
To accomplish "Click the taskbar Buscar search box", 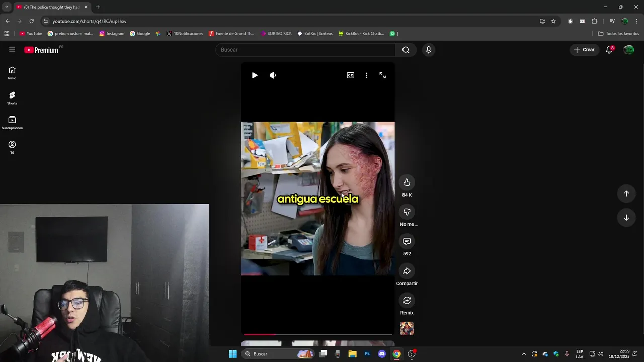I will (278, 354).
